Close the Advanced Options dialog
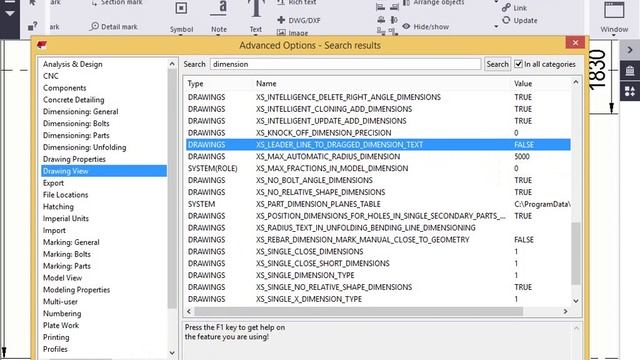The width and height of the screenshot is (640, 360). [575, 42]
